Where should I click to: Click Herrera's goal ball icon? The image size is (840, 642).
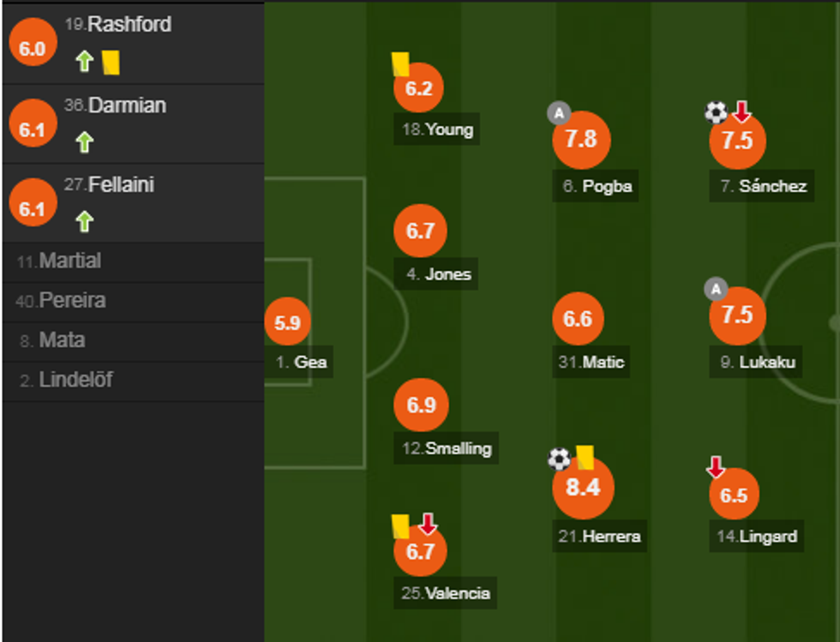click(559, 459)
